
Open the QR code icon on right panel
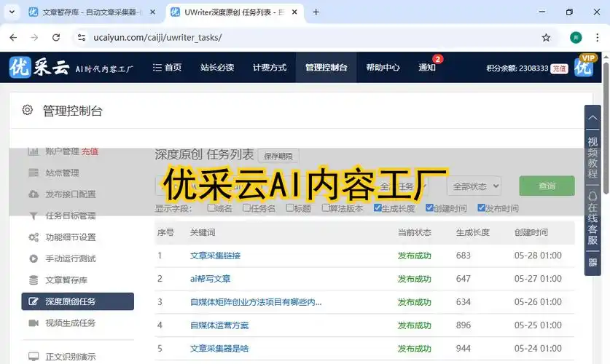(x=593, y=263)
